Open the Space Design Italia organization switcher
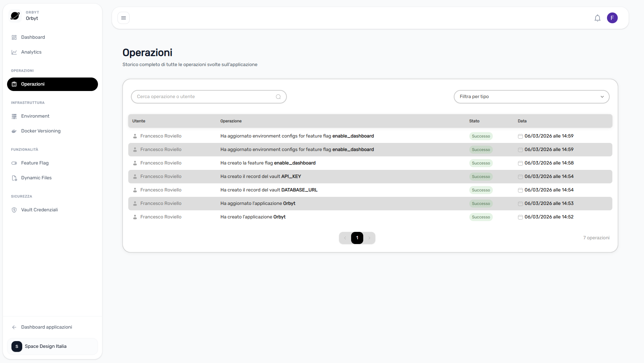 pos(53,346)
